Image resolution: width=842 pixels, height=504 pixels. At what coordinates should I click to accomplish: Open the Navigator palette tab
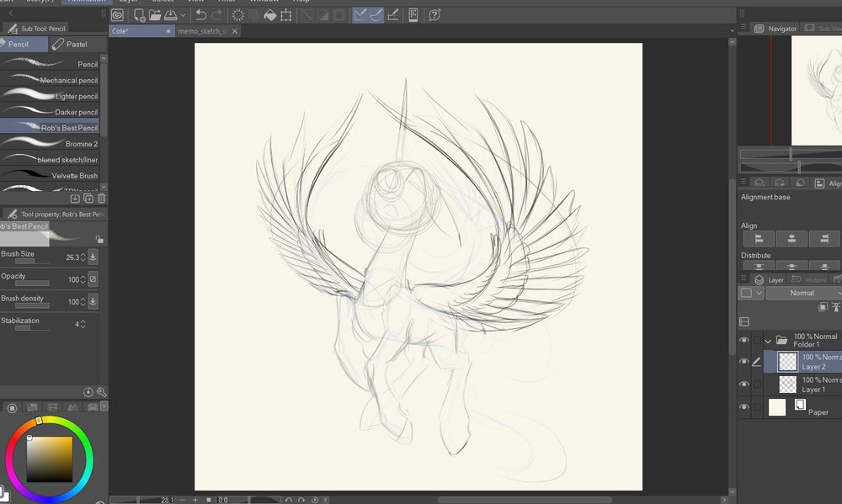[776, 29]
